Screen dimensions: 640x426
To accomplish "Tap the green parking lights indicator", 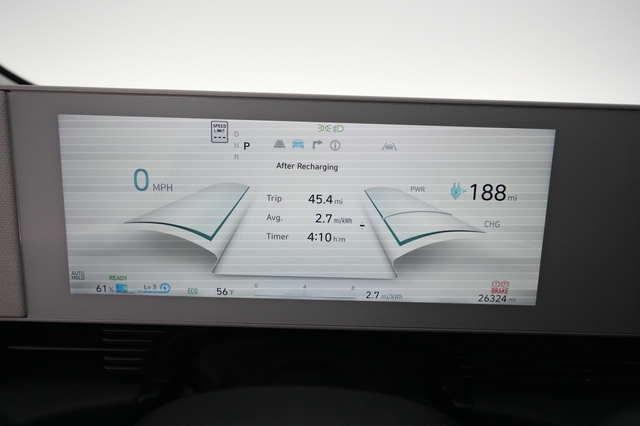I will pyautogui.click(x=324, y=129).
